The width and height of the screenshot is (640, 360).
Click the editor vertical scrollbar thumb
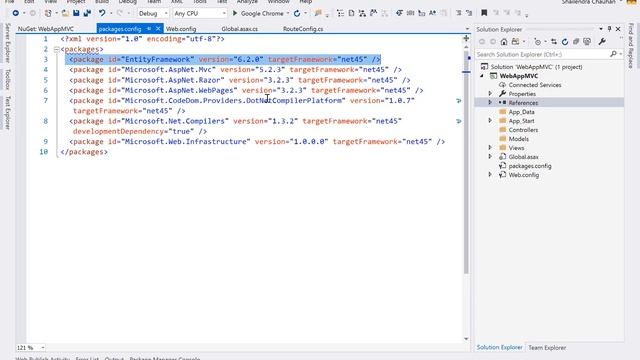(466, 163)
